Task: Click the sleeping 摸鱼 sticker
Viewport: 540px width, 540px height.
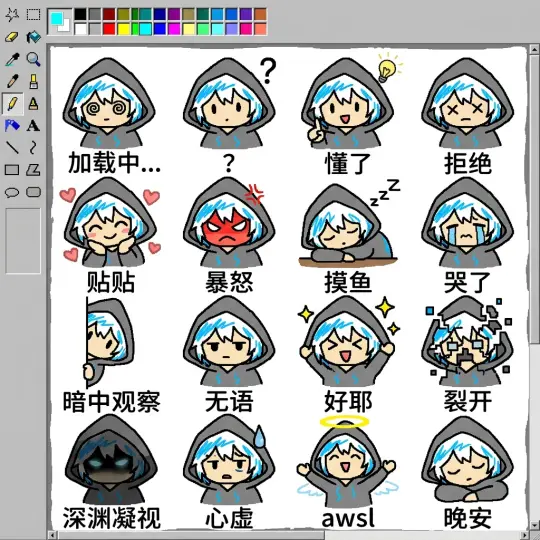Action: pyautogui.click(x=348, y=224)
